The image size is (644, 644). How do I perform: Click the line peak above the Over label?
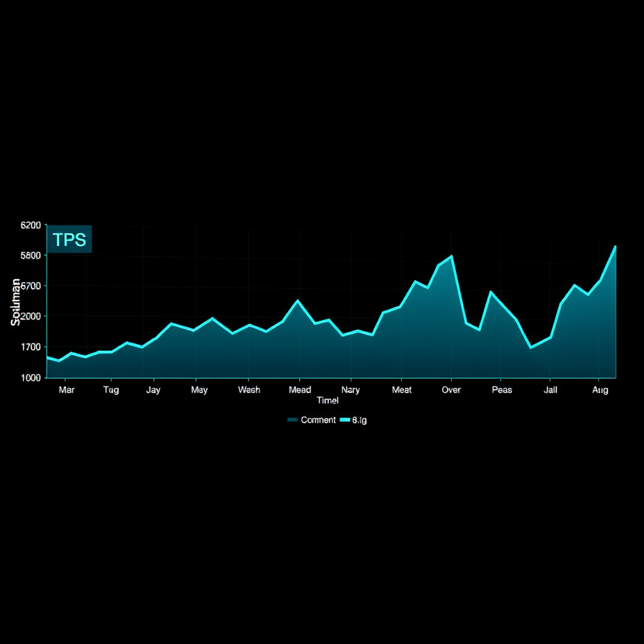click(x=452, y=257)
